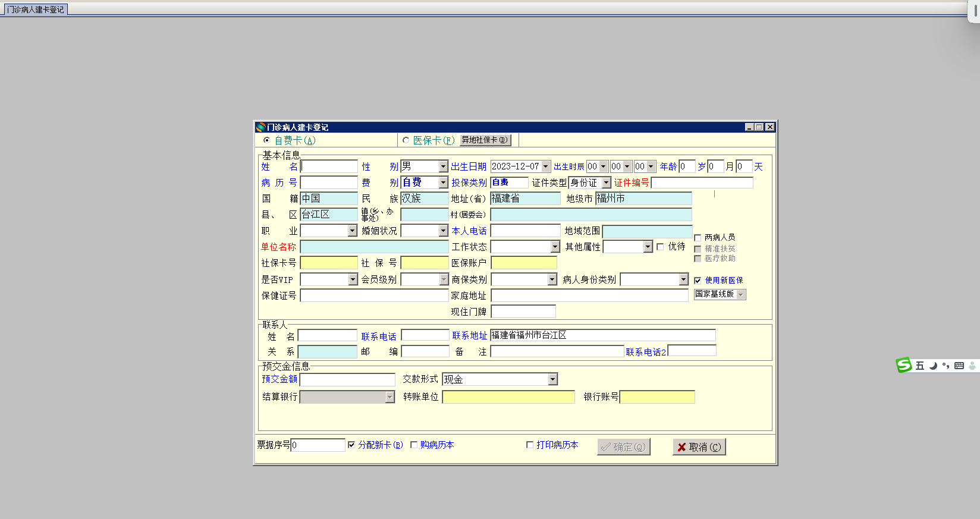Click the 异地社保卡(D) button

point(485,140)
